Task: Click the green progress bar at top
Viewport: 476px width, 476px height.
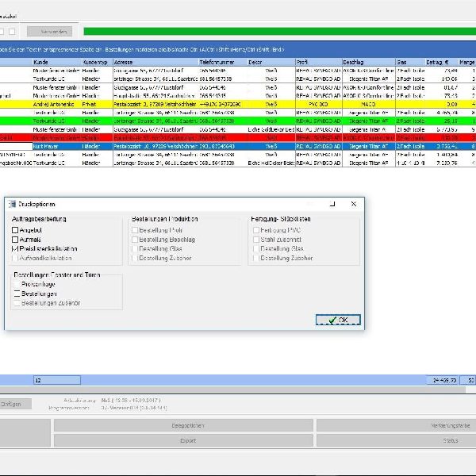Action: coord(278,31)
